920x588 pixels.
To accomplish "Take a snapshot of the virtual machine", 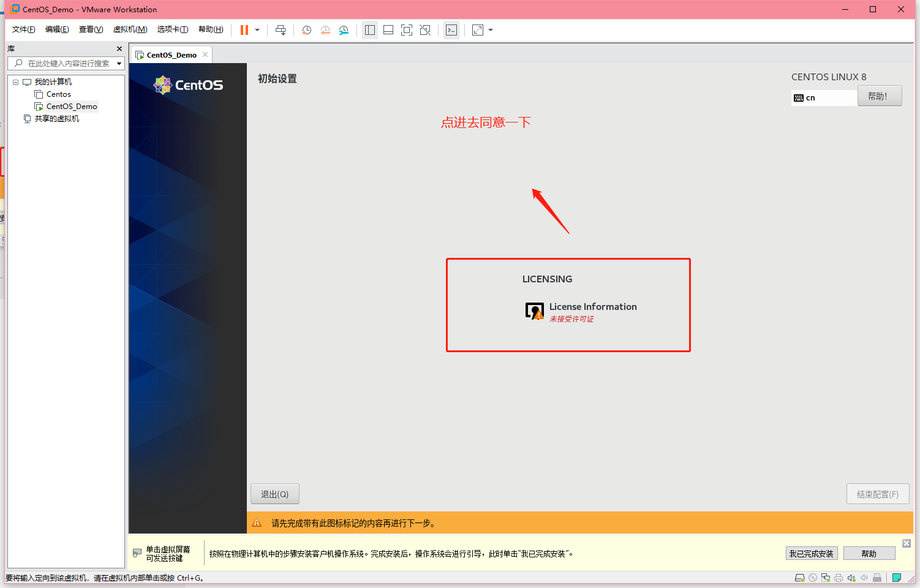I will pyautogui.click(x=307, y=30).
